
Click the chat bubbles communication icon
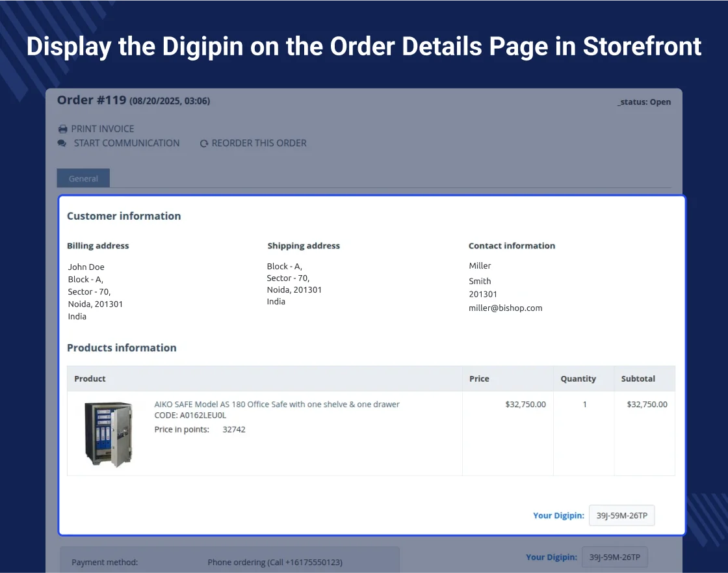[x=62, y=143]
